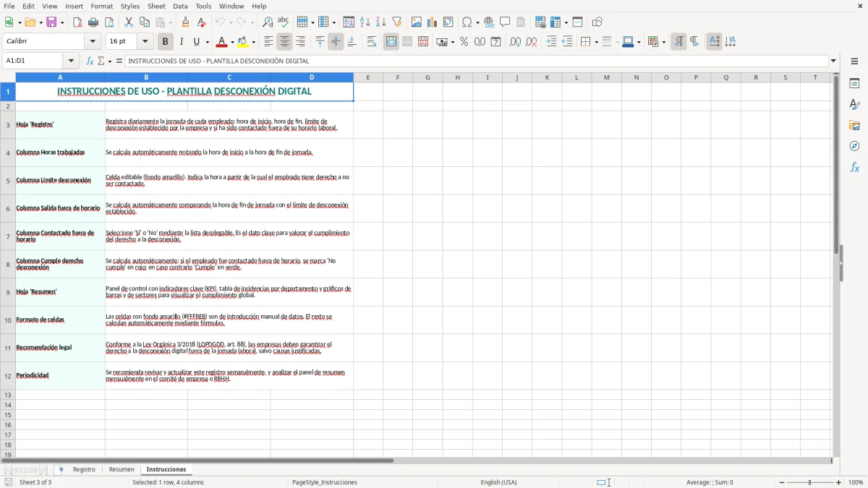Open sidebar Navigator compass icon

coord(854,146)
